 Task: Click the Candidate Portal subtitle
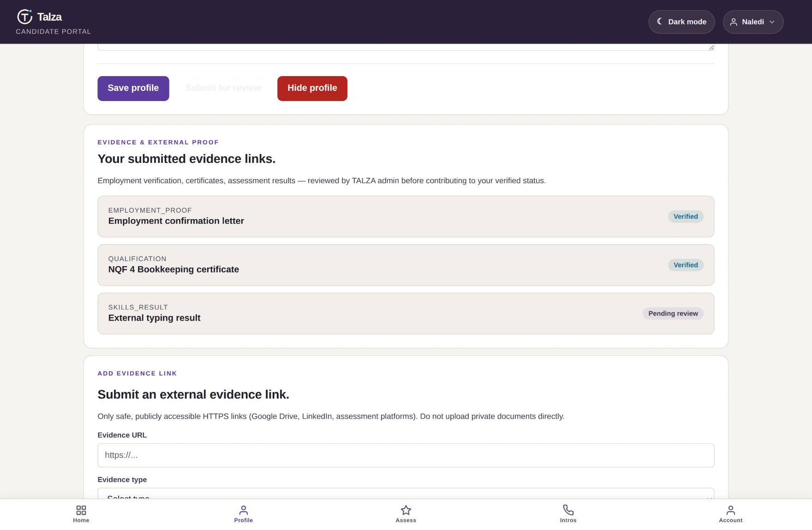[x=54, y=31]
